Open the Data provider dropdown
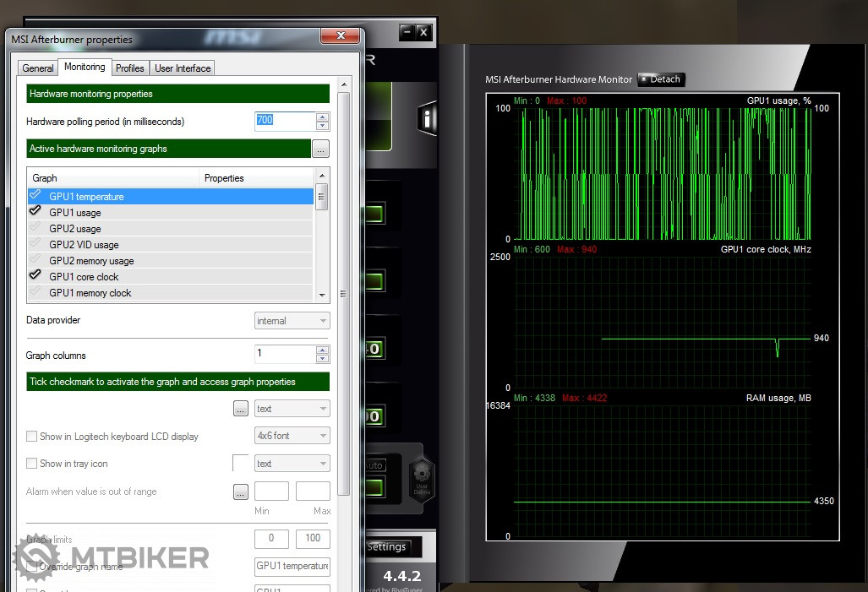The width and height of the screenshot is (868, 592). click(x=292, y=321)
